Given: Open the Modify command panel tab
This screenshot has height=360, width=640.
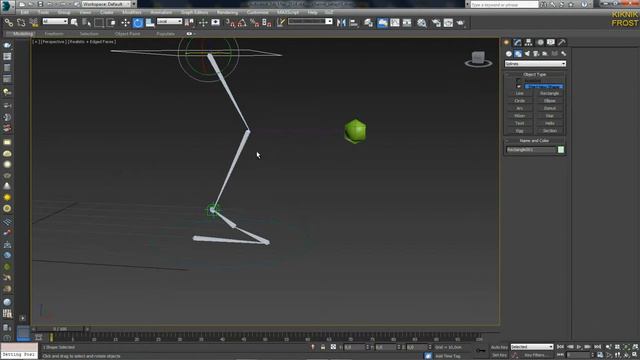Looking at the screenshot, I should click(x=518, y=42).
